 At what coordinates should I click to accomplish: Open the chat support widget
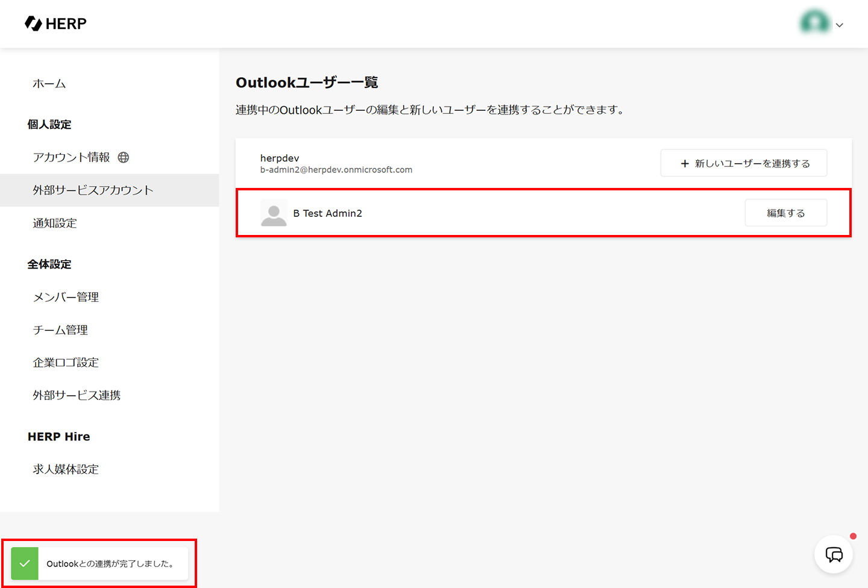point(834,554)
